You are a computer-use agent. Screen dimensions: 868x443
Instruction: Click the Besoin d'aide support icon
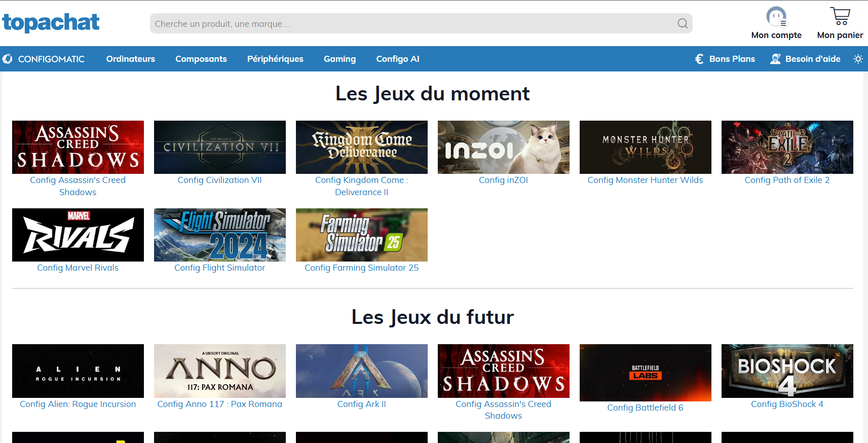click(775, 59)
